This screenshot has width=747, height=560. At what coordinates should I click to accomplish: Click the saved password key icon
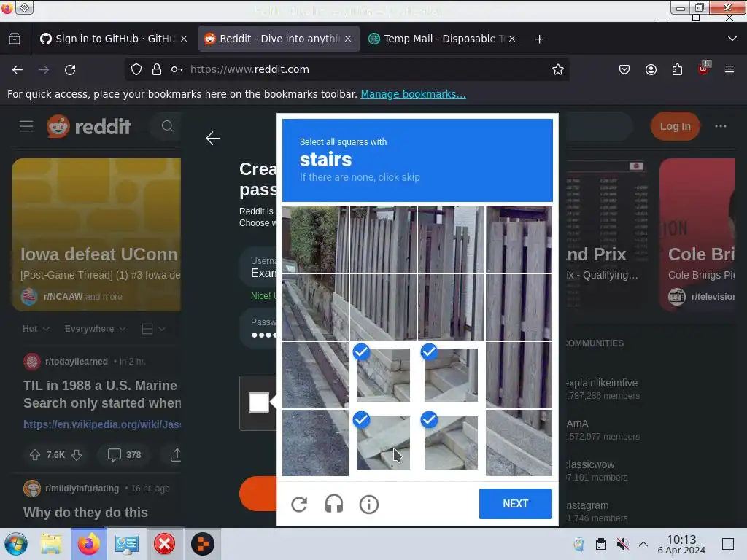177,69
